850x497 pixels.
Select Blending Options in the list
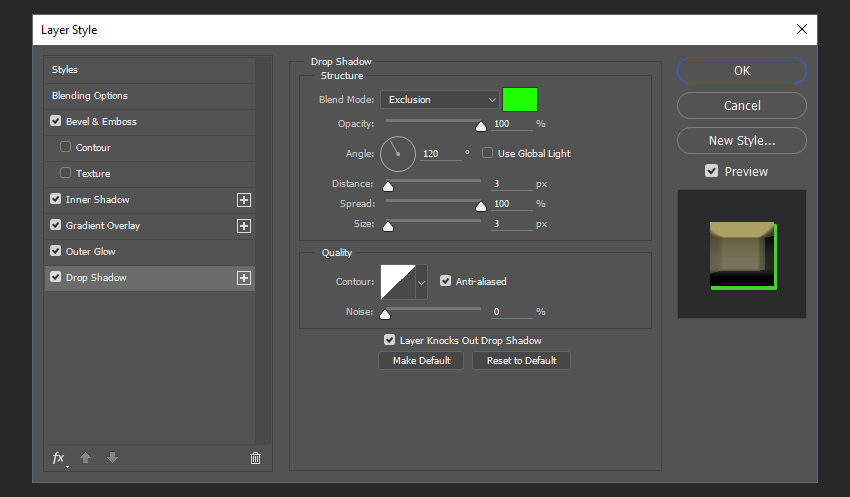click(x=90, y=96)
